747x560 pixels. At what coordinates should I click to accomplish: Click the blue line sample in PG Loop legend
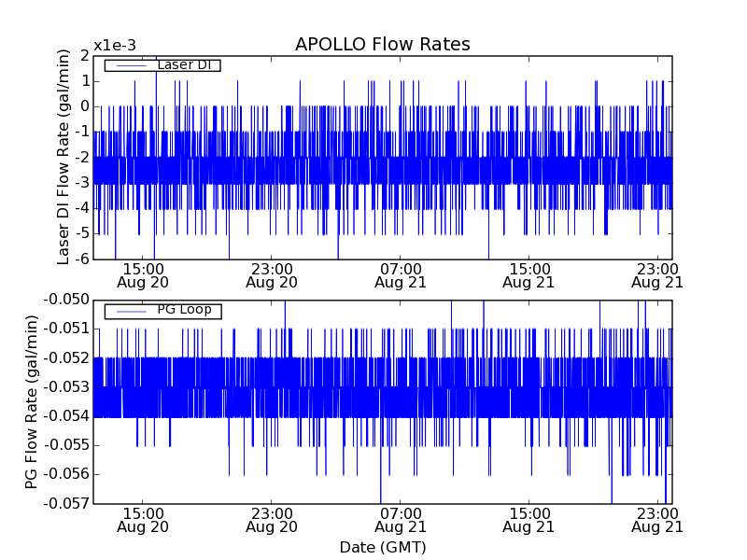click(130, 310)
